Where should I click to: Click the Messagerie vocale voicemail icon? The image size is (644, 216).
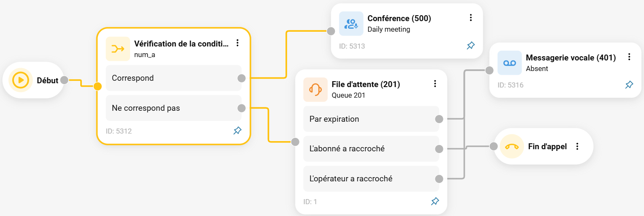coord(510,63)
